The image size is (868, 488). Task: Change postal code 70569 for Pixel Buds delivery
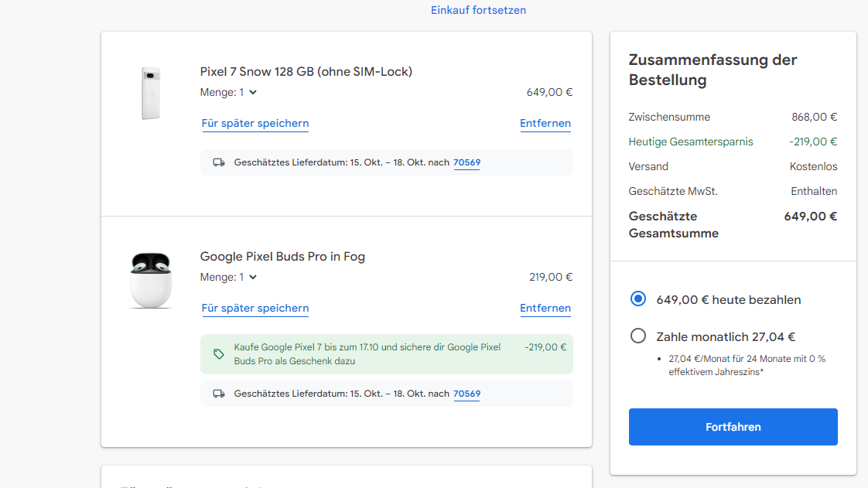click(466, 394)
